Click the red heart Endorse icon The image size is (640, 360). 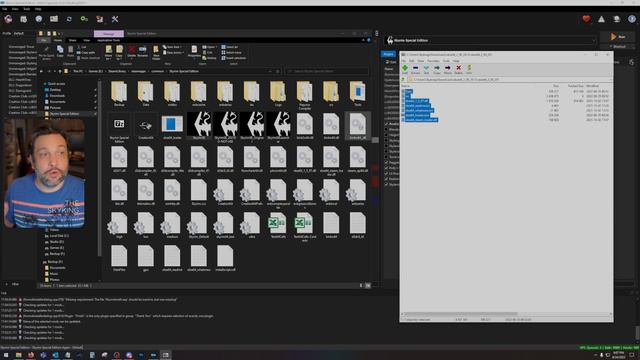click(586, 19)
